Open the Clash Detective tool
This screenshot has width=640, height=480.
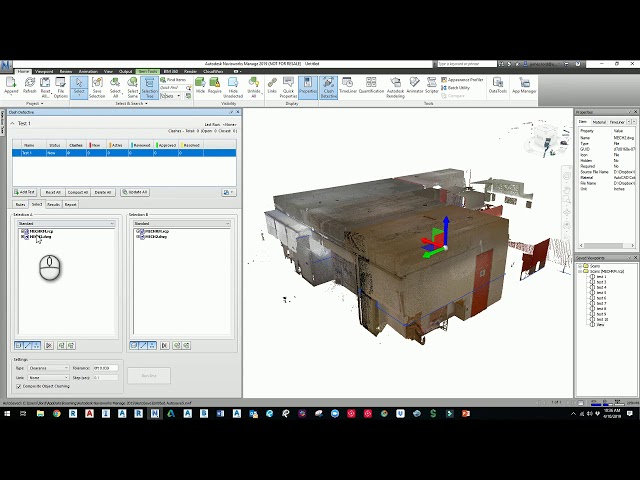(329, 87)
